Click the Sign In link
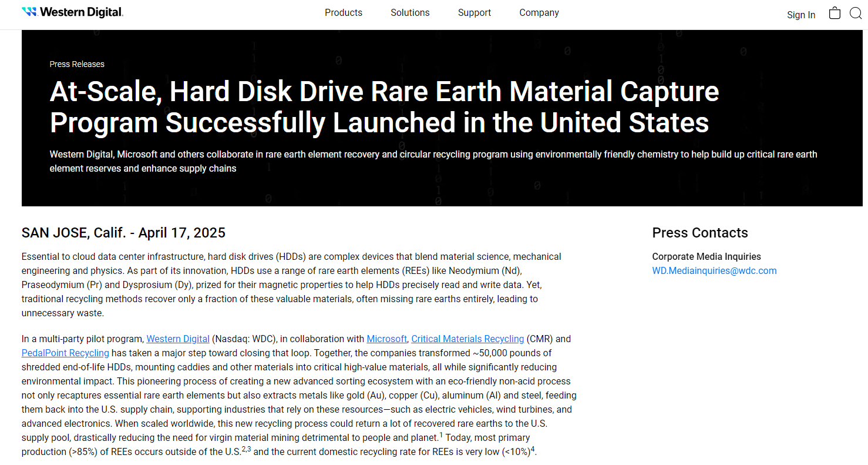This screenshot has height=465, width=868. click(801, 15)
